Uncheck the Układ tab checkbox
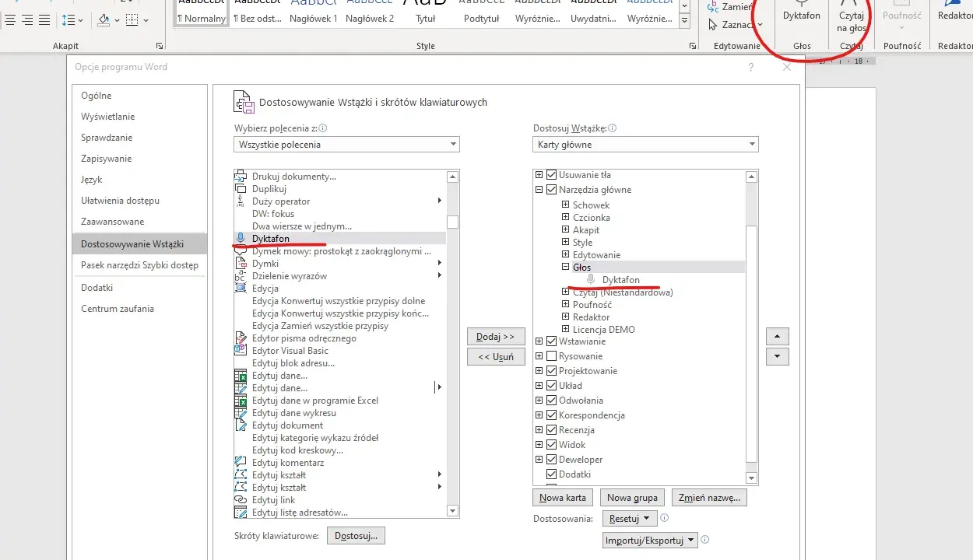973x560 pixels. [x=552, y=386]
